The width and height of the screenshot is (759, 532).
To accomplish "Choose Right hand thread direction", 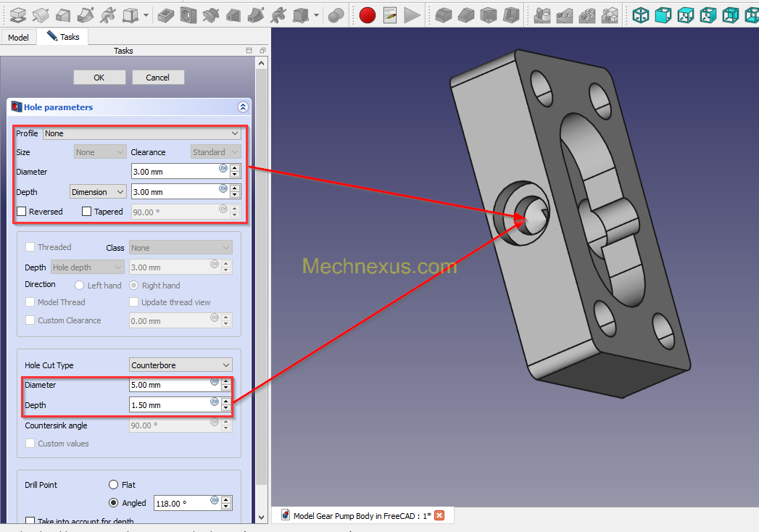I will pos(133,286).
